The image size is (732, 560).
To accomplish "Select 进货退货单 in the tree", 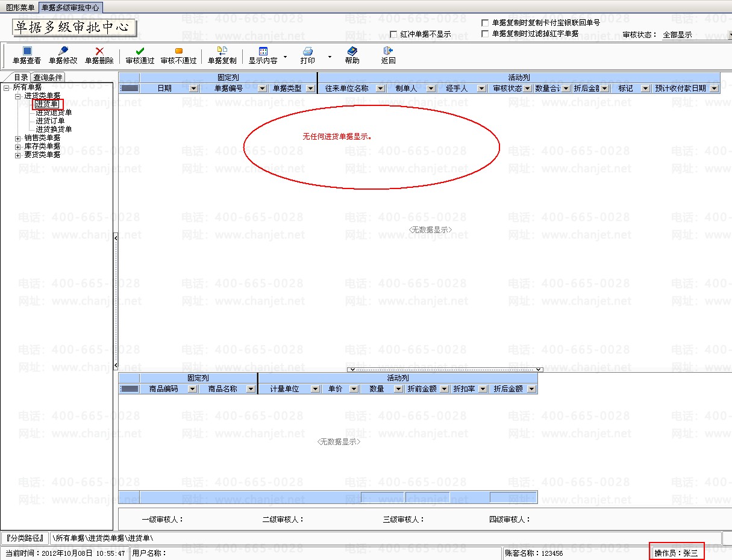I will pos(54,113).
